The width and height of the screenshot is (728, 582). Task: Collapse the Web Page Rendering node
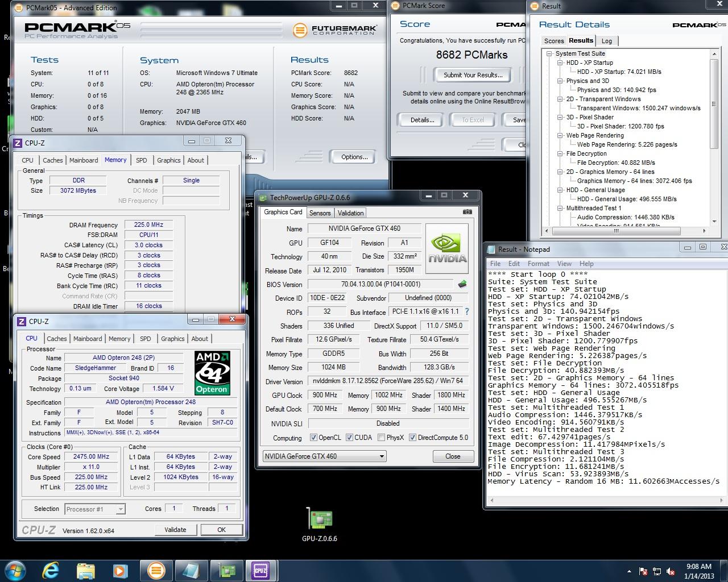click(x=560, y=136)
